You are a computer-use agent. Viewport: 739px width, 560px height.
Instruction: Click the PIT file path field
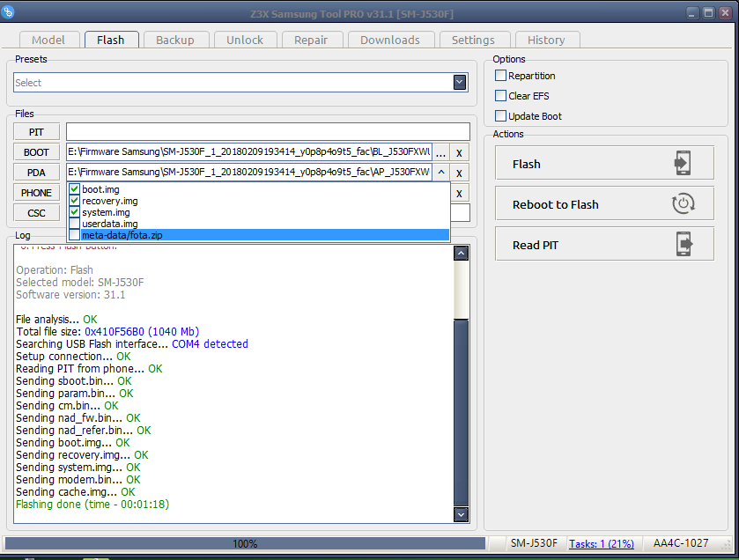click(268, 131)
